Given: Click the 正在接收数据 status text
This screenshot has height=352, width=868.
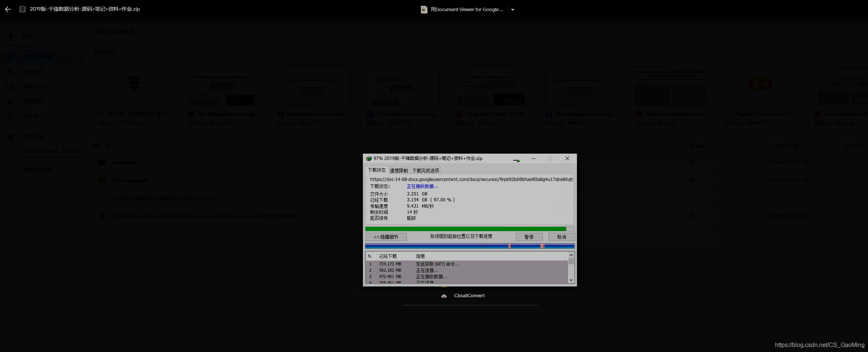Looking at the screenshot, I should click(x=422, y=186).
